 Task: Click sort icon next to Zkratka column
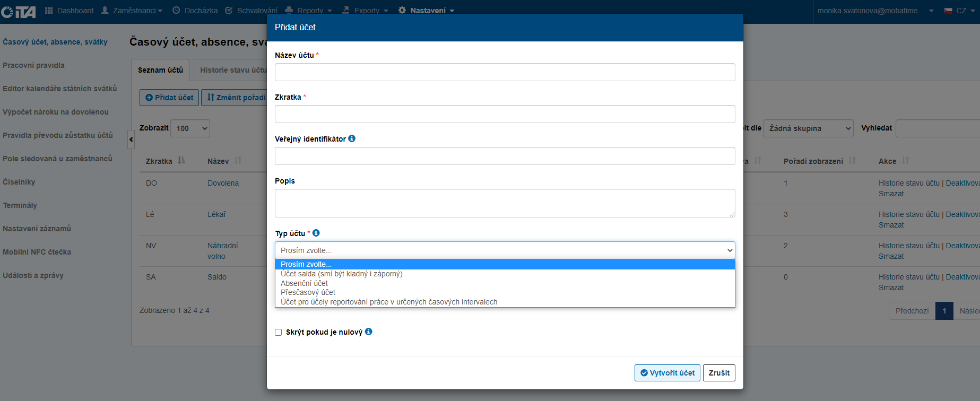pyautogui.click(x=181, y=160)
